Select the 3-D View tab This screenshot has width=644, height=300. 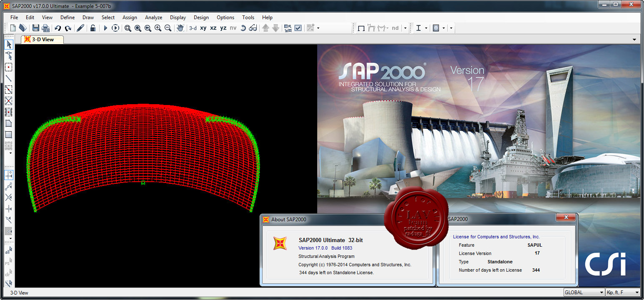pyautogui.click(x=43, y=40)
